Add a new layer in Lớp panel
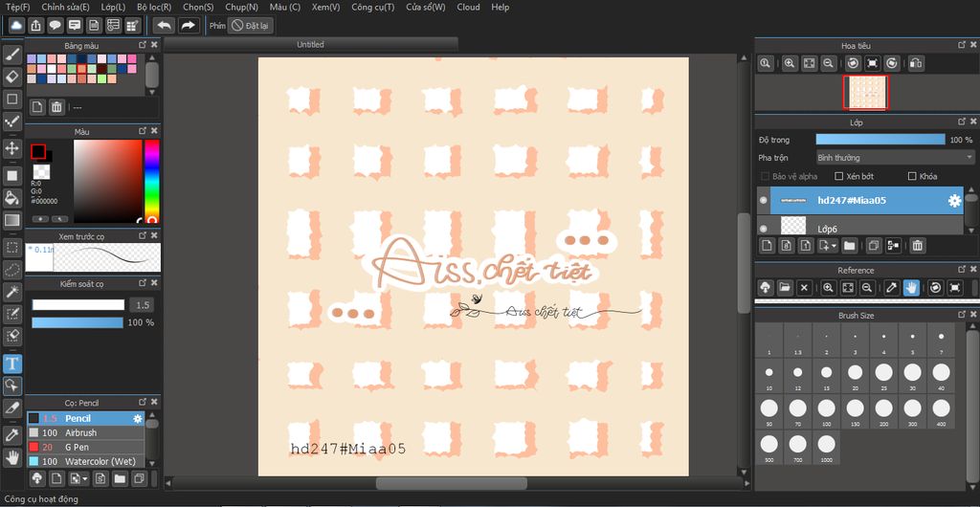The image size is (980, 507). [x=767, y=246]
